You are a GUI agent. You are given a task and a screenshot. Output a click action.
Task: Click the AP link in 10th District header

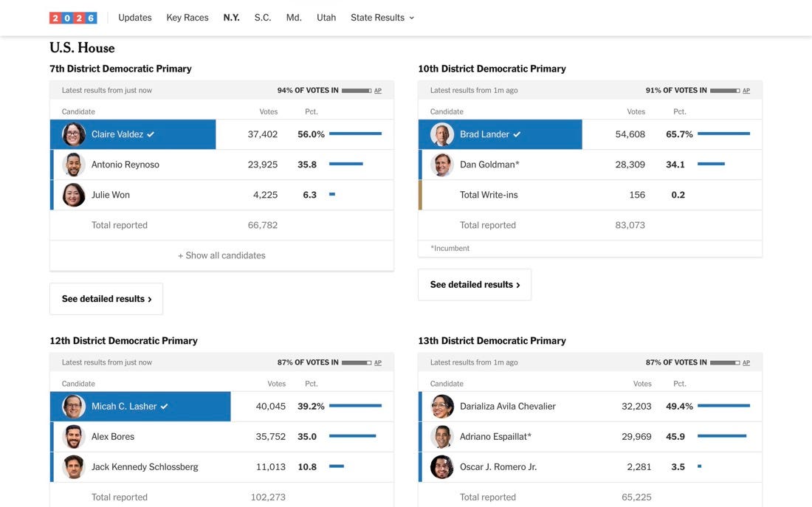coord(746,91)
